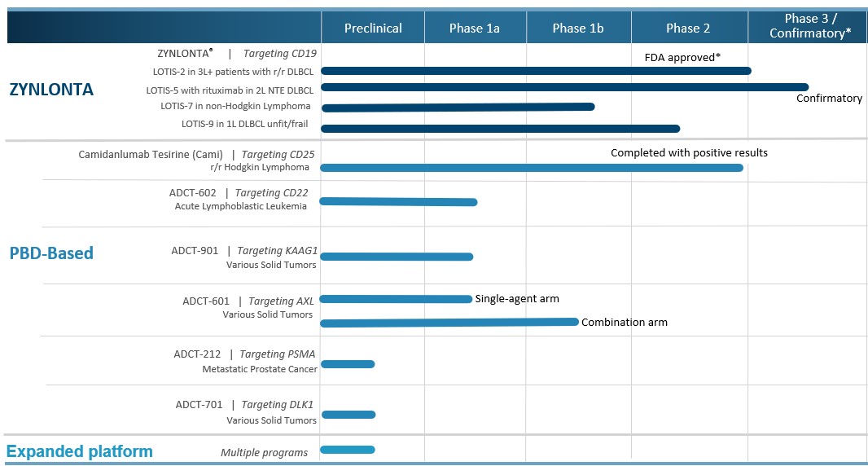Click the 'Multiple programs' label
The image size is (868, 466).
[264, 453]
